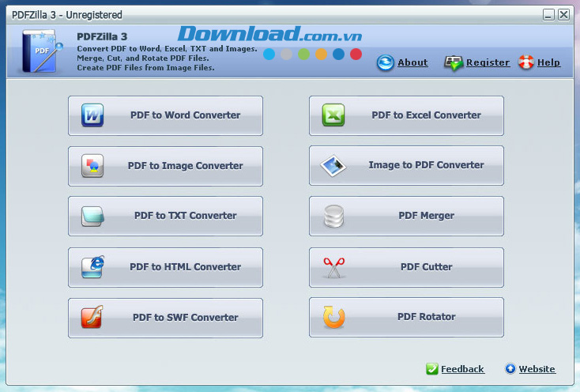
Task: Click the green Excel icon
Action: [333, 115]
